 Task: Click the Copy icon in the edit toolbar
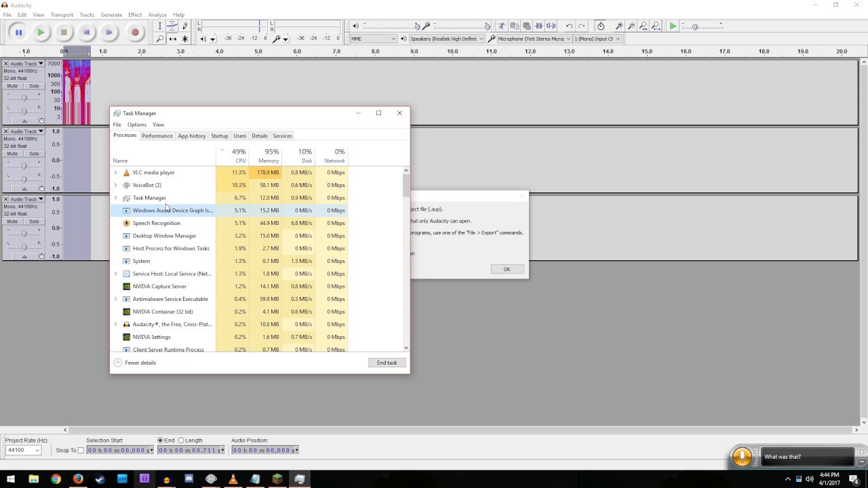[x=514, y=26]
